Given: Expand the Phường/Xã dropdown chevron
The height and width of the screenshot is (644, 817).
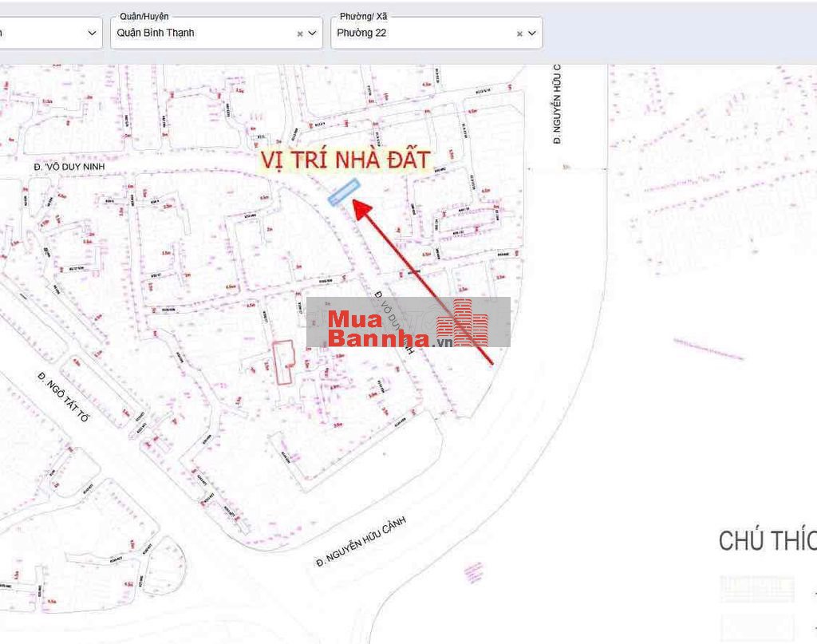Looking at the screenshot, I should (x=532, y=34).
